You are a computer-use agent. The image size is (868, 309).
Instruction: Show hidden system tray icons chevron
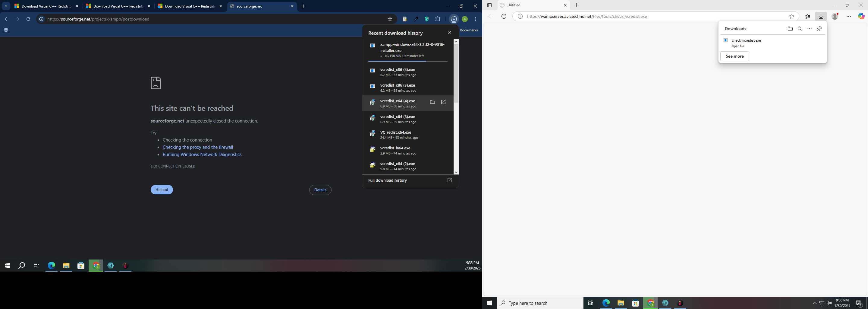[814, 303]
